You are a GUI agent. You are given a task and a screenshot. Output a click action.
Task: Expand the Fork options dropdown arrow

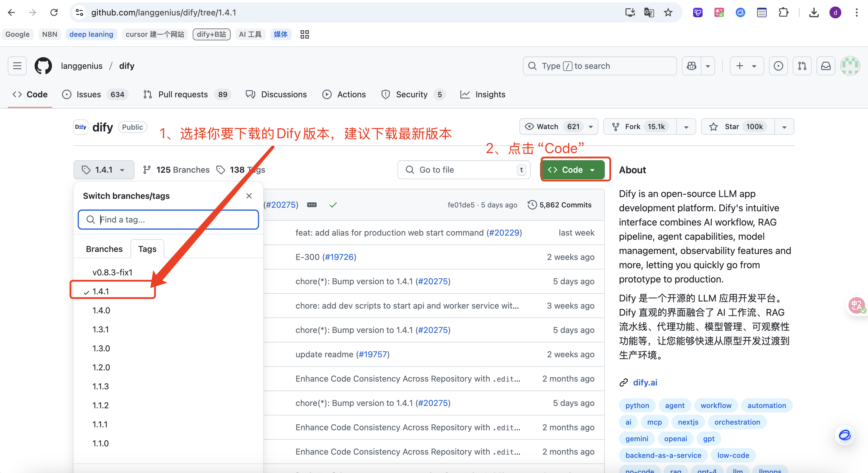[686, 127]
